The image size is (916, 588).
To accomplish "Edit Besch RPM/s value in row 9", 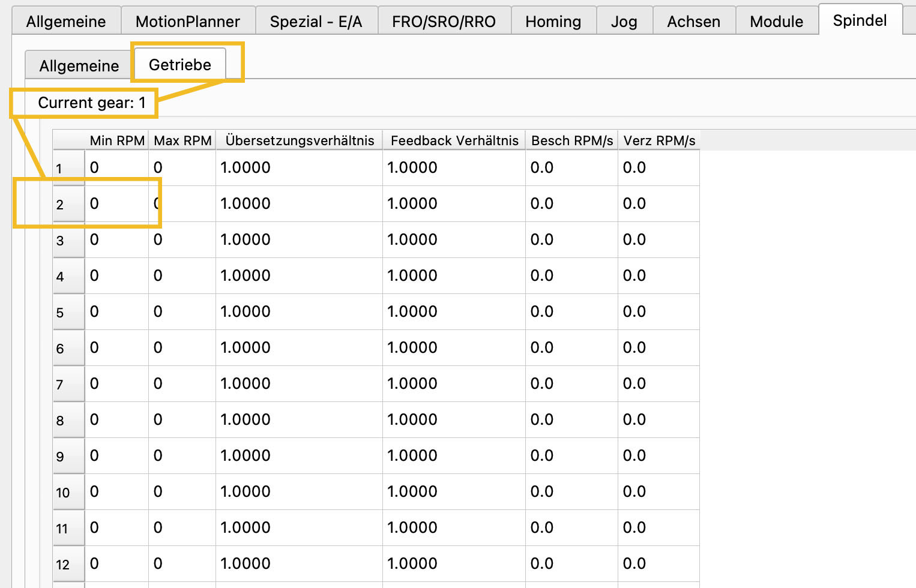I will tap(571, 456).
